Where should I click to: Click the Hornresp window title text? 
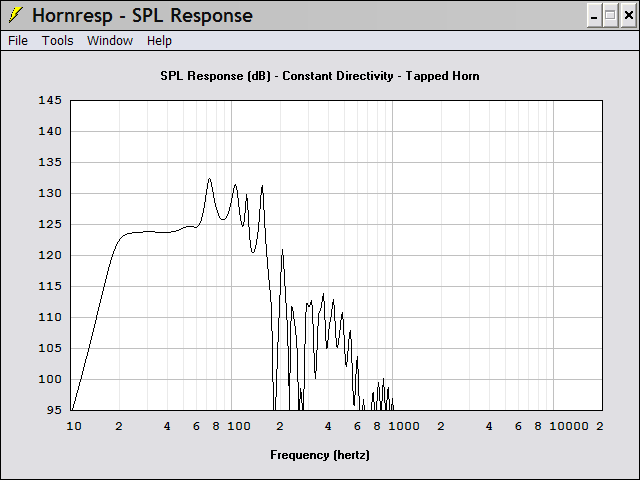pos(142,16)
